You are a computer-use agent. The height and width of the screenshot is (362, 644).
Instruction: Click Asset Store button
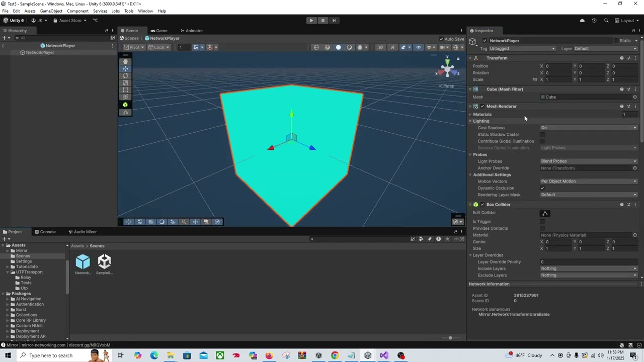(x=70, y=21)
